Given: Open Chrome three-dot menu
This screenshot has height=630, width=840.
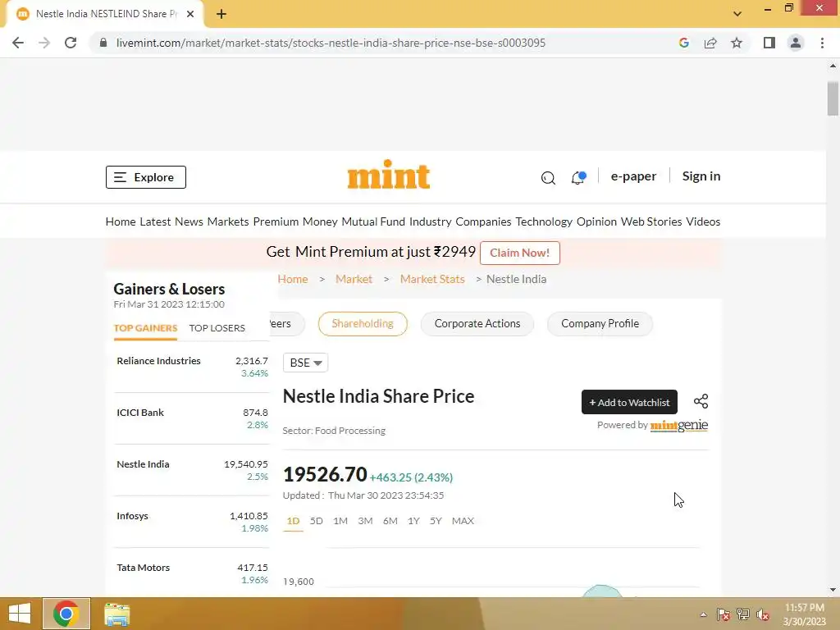Looking at the screenshot, I should (822, 43).
